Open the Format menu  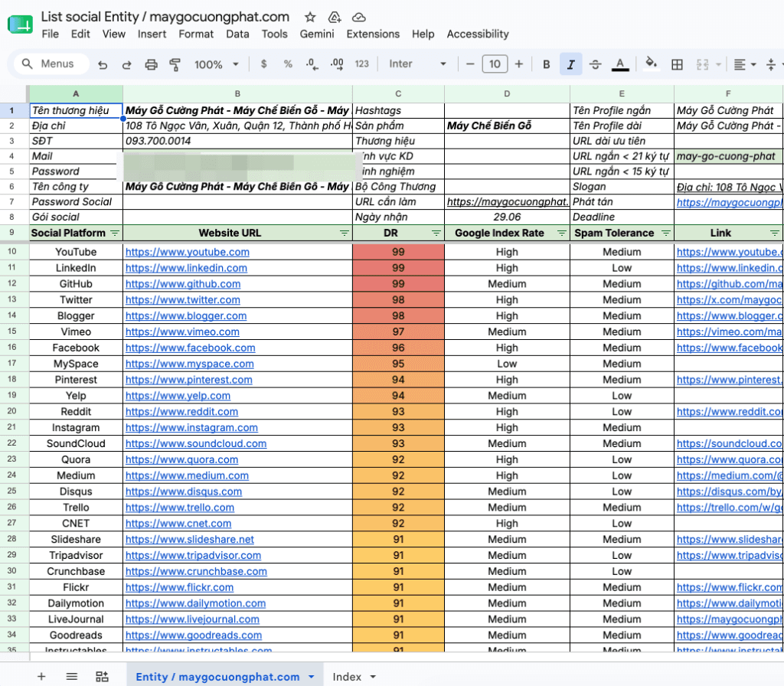pyautogui.click(x=196, y=34)
